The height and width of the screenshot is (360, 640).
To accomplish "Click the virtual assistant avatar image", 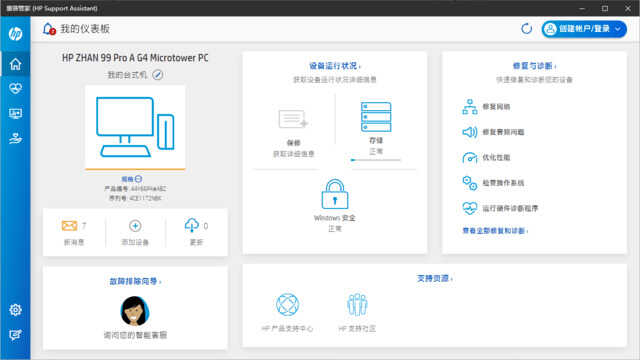I will pos(135,311).
